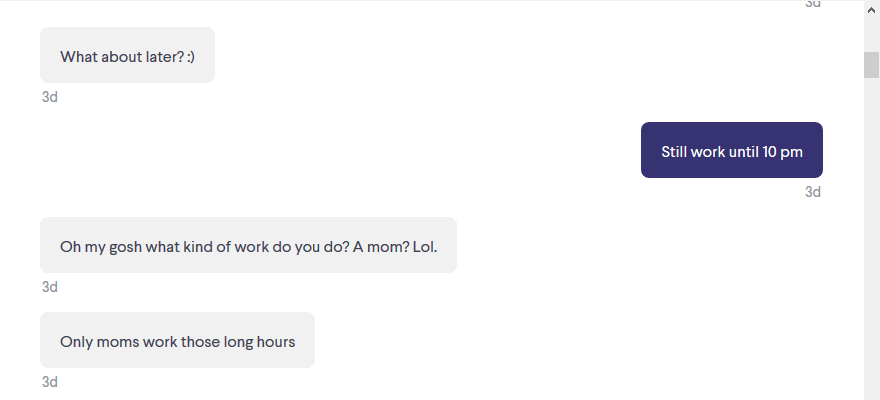The width and height of the screenshot is (880, 400).
Task: Click the timestamp under 'What about later?'
Action: tap(50, 97)
